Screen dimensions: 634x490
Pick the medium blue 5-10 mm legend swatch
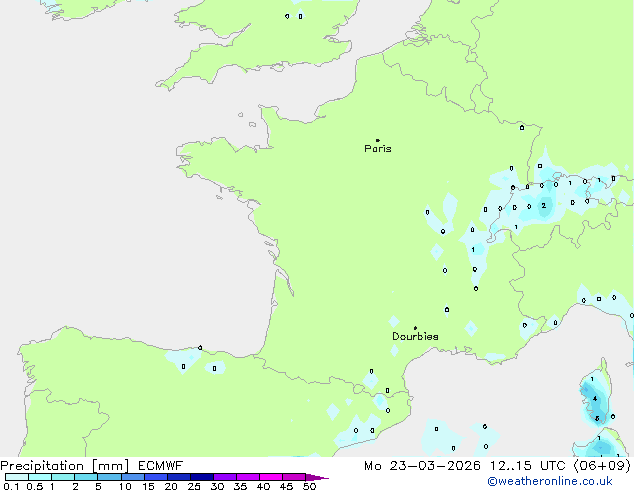(110, 477)
